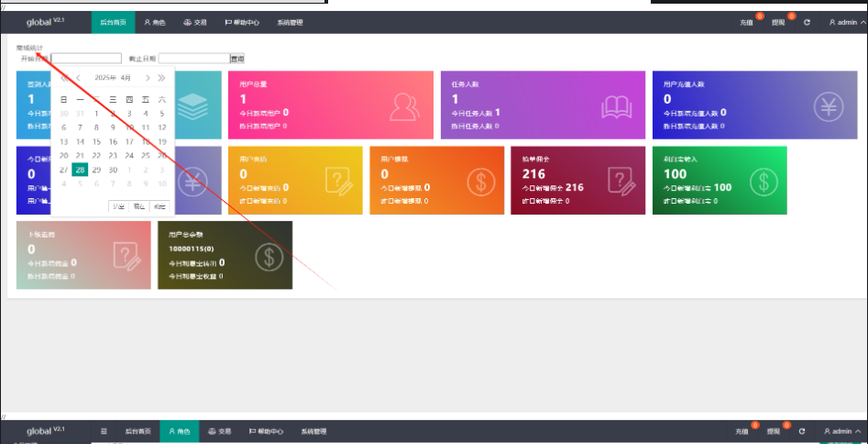
Task: Click the dollar icon on 利息宝转入 card
Action: click(764, 182)
